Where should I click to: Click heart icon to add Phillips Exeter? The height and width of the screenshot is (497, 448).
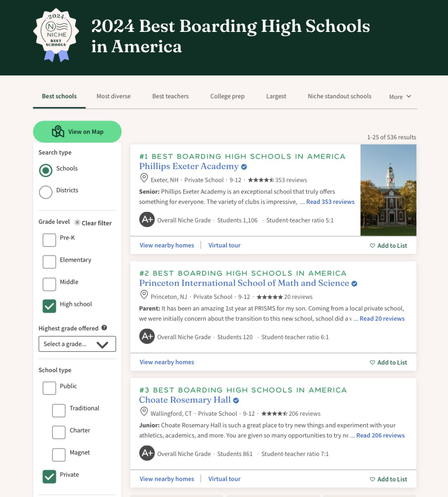372,246
